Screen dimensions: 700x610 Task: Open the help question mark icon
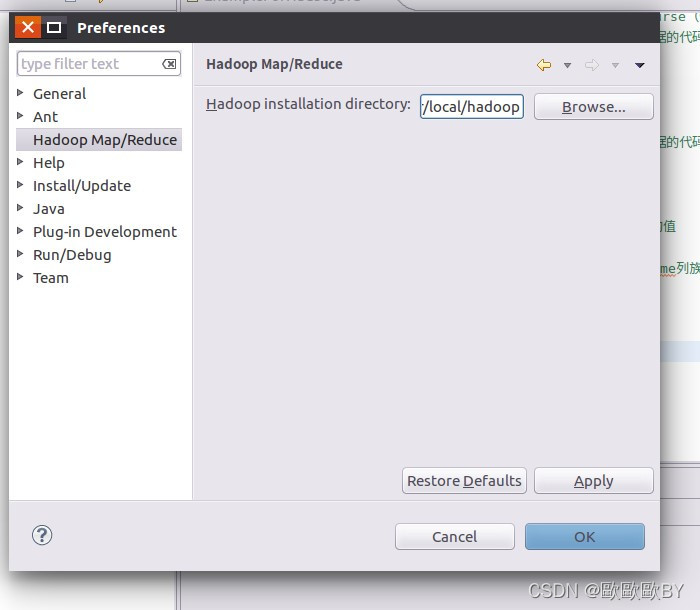(x=42, y=535)
